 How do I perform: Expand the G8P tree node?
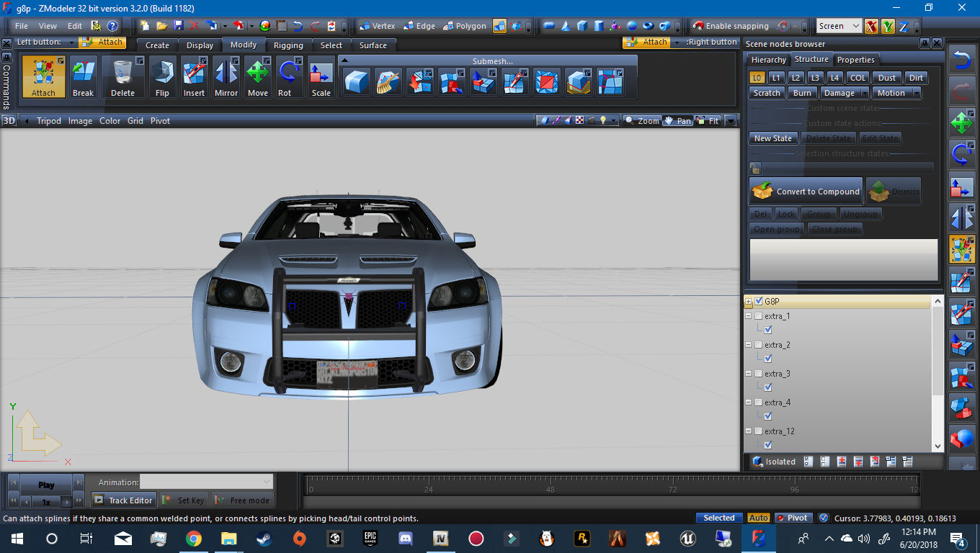pos(749,302)
